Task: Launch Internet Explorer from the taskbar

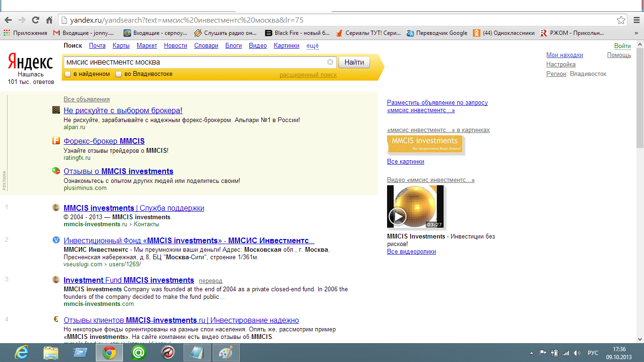Action: (21, 353)
